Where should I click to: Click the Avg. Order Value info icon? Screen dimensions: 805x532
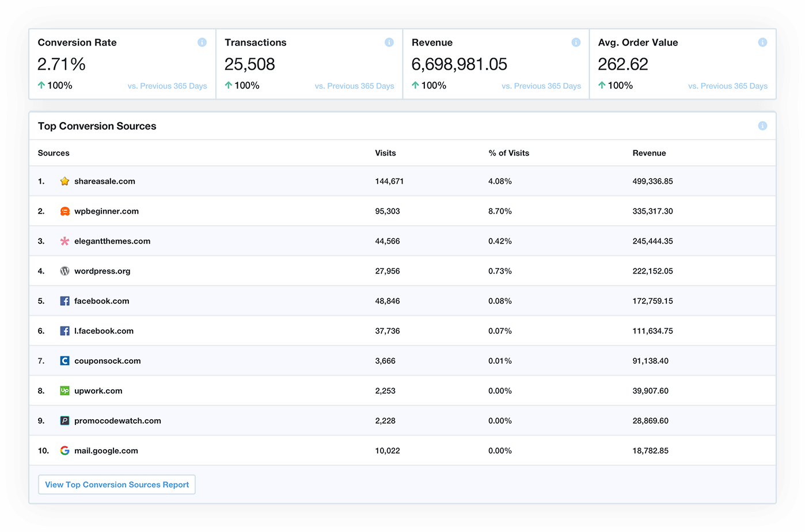(762, 43)
